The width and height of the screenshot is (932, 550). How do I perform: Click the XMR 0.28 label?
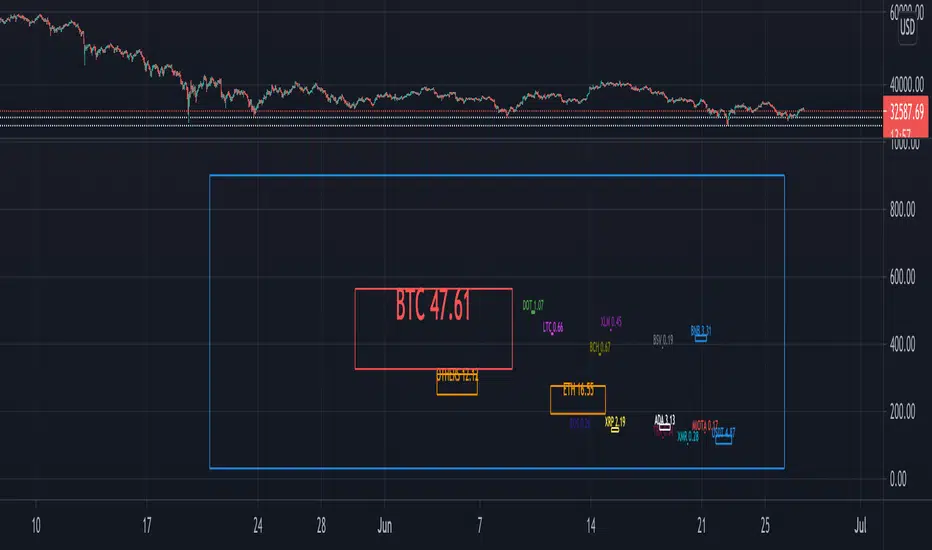tap(688, 437)
